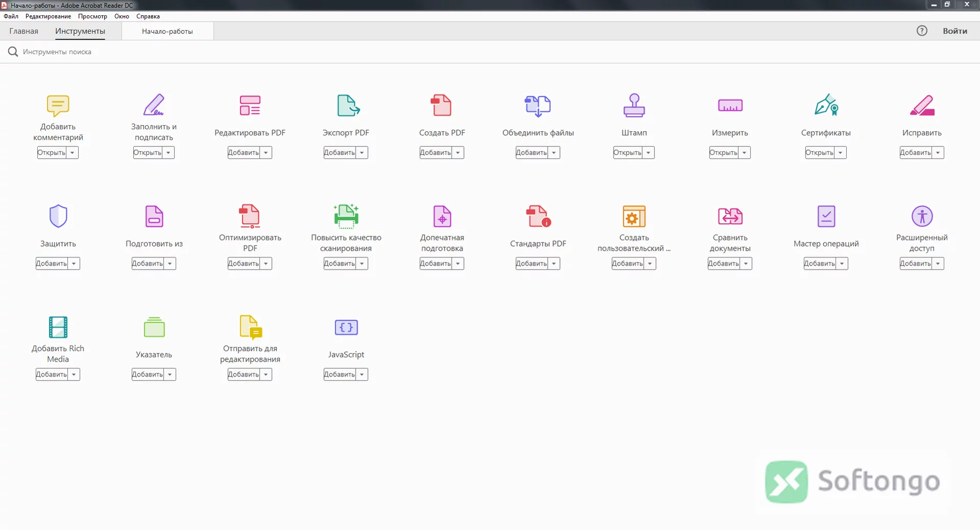Open the Просмотр menu

(x=93, y=16)
